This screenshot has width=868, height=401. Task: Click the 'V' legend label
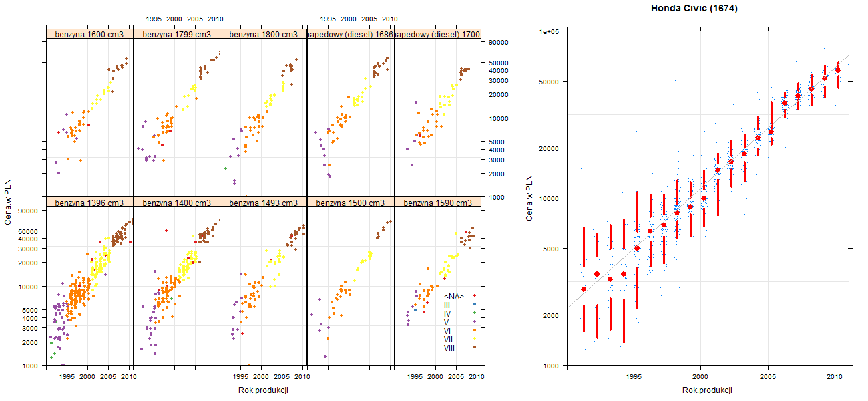pyautogui.click(x=447, y=322)
